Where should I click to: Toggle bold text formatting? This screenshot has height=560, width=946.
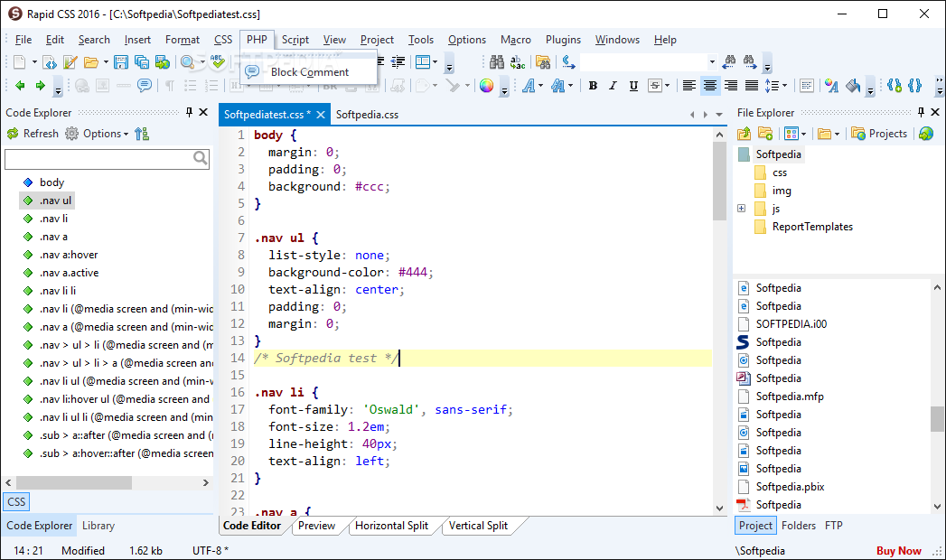[x=593, y=86]
